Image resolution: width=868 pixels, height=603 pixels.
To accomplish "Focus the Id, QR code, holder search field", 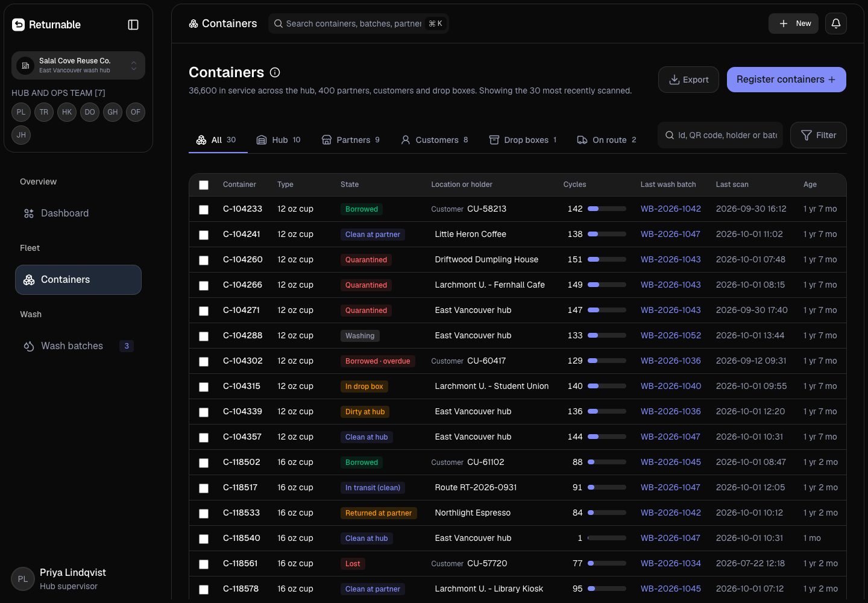I will (x=720, y=135).
